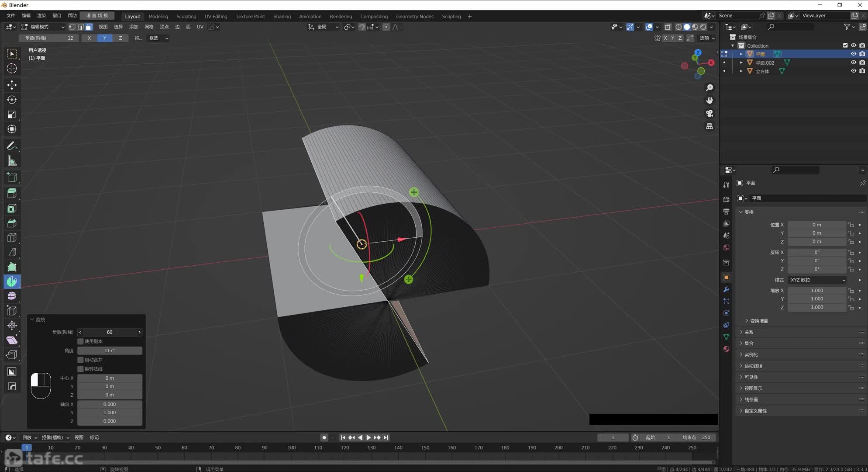Select the Rotate tool
868x472 pixels.
[12, 100]
